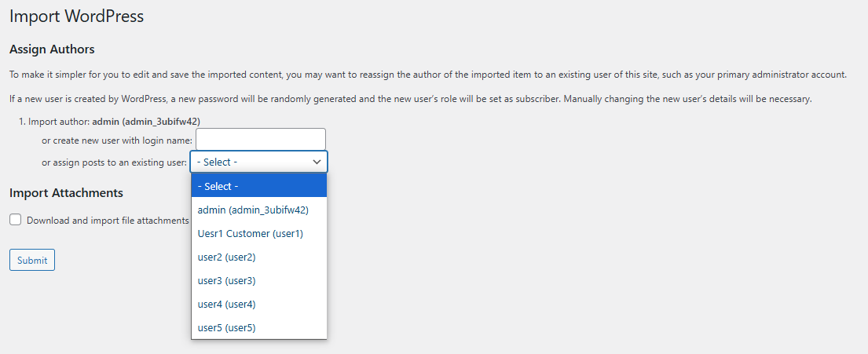Click the chevron arrow on the existing user dropdown
The width and height of the screenshot is (868, 354).
[x=317, y=162]
